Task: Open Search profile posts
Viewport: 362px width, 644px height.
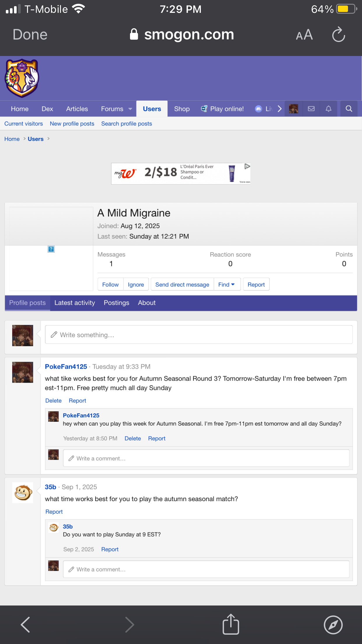Action: pyautogui.click(x=126, y=124)
